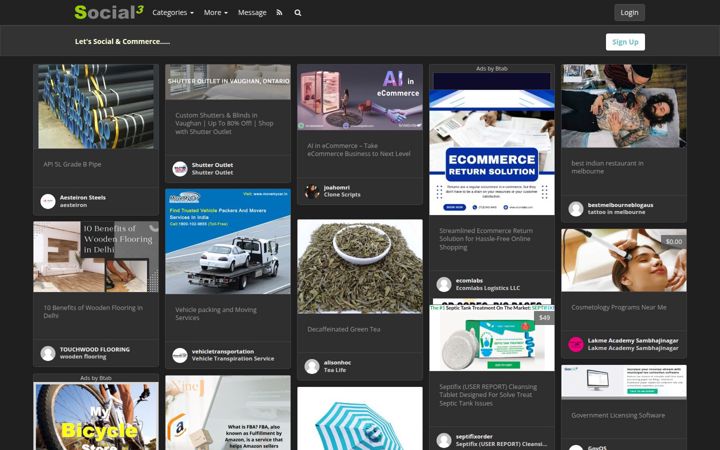The height and width of the screenshot is (450, 720).
Task: Click the Sign Up button
Action: click(x=625, y=42)
